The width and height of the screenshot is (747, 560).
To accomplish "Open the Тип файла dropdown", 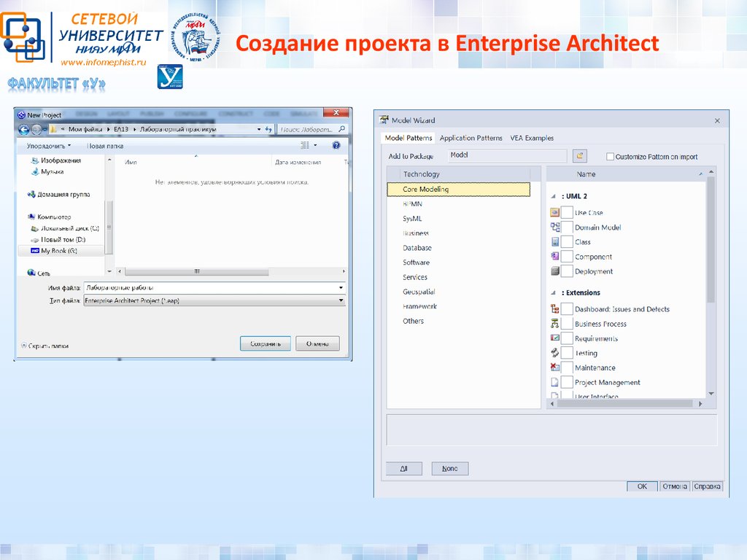I will click(341, 300).
